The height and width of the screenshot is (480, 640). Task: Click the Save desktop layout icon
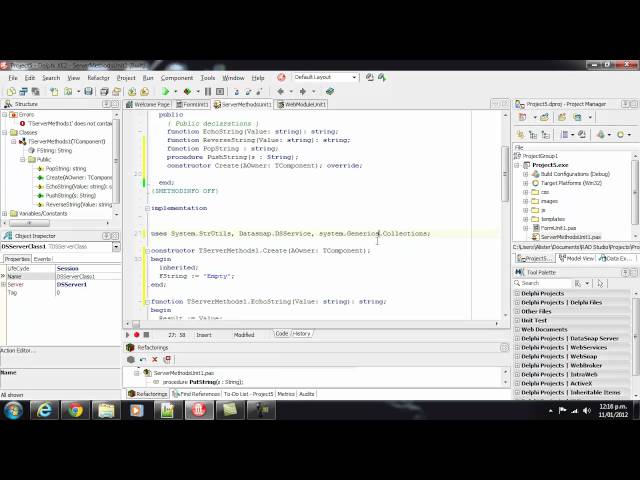370,77
